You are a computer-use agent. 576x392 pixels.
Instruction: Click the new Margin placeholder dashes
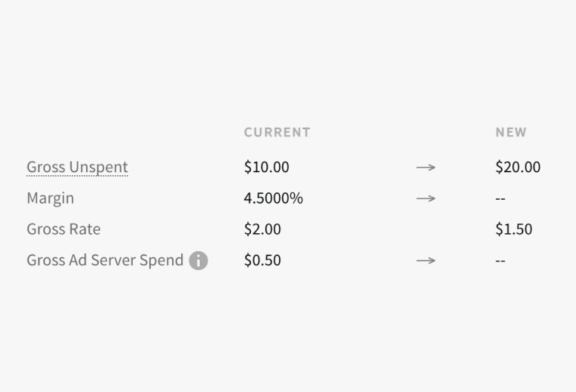[500, 199]
